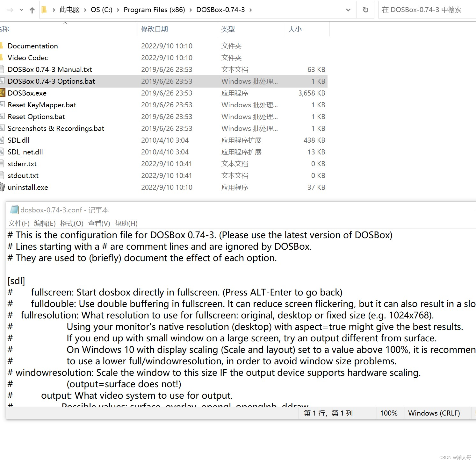Click the 100% zoom status in Notepad
The width and height of the screenshot is (476, 463).
pos(389,413)
